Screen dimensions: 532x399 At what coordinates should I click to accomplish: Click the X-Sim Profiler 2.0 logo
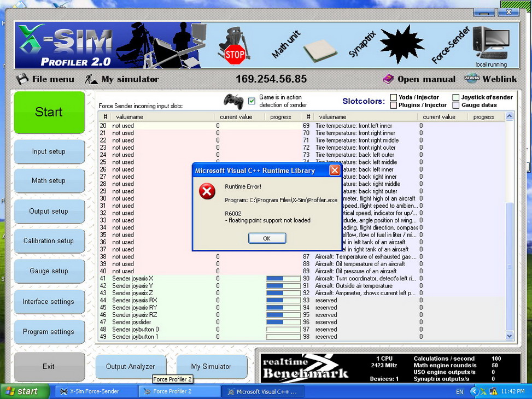65,45
